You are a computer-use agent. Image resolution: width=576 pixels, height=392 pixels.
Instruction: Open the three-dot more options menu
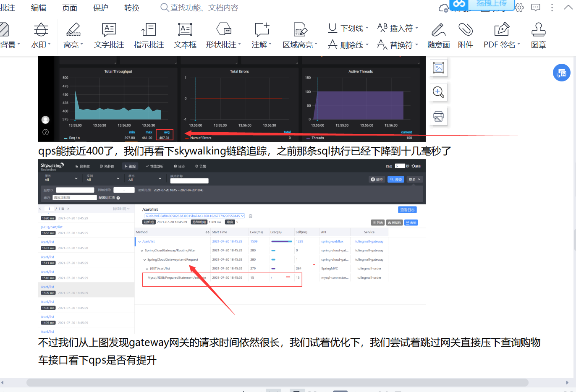coord(552,8)
